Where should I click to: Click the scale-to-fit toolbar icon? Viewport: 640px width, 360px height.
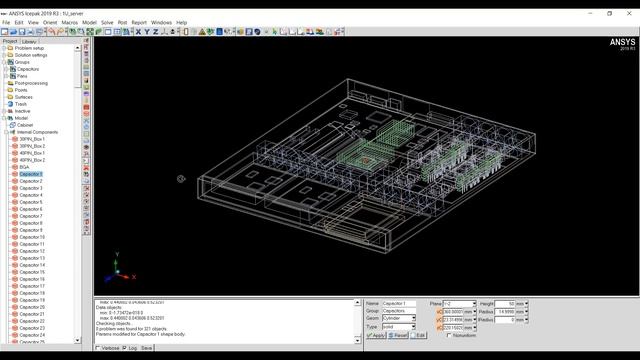[x=90, y=31]
